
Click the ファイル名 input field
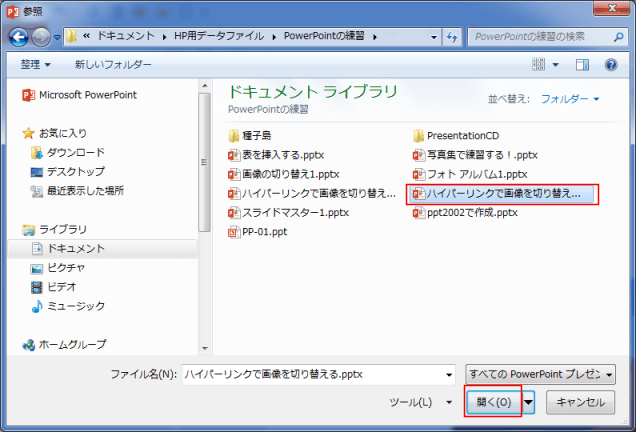coord(312,374)
